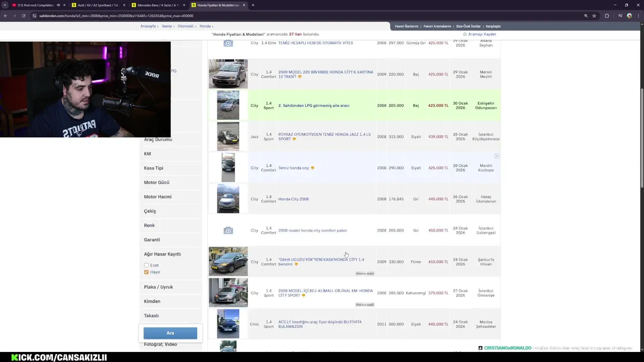Screen dimensions: 644x362
Task: Expand the Araç Durumu filter
Action: (158, 139)
